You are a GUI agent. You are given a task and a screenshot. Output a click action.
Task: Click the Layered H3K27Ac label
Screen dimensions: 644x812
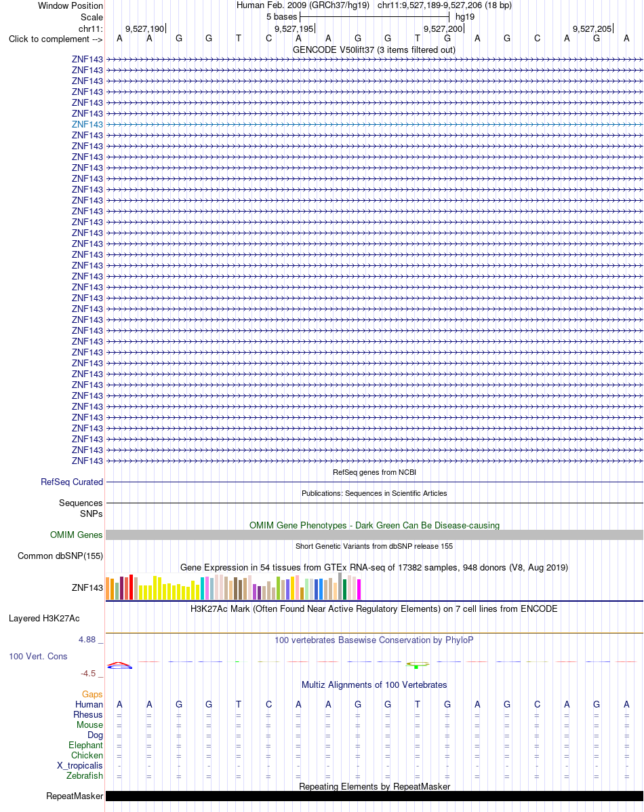(44, 618)
